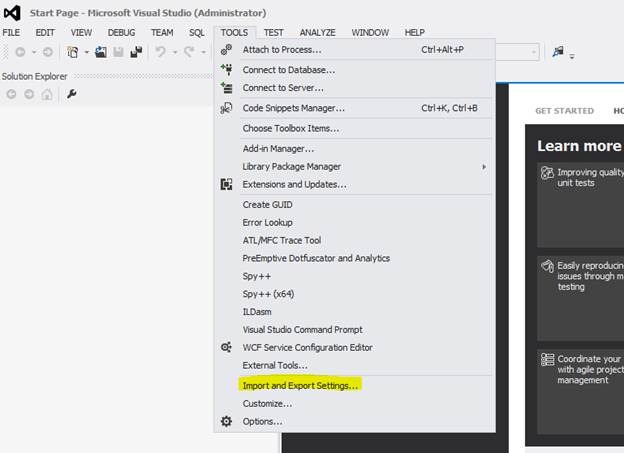Click the Extensions and Updates icon
This screenshot has height=453, width=624.
click(226, 184)
